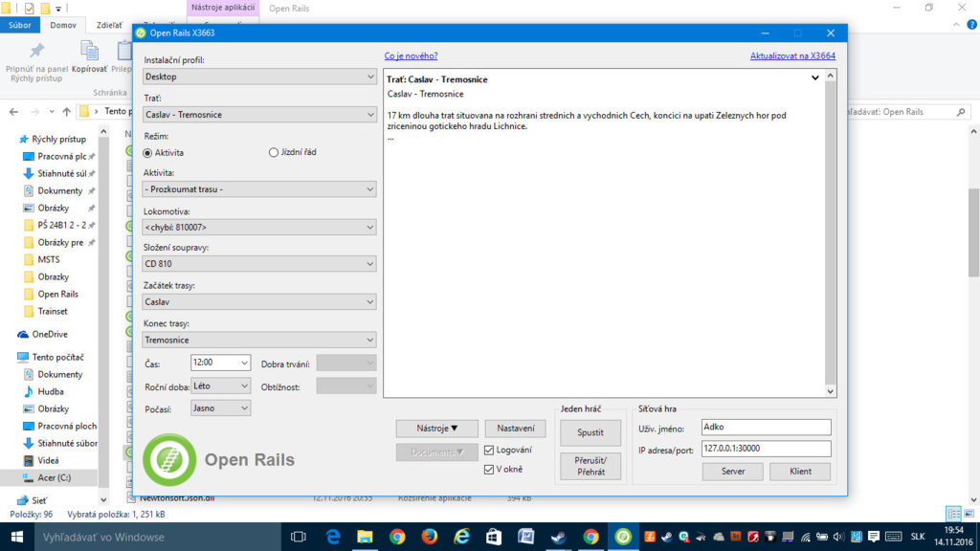The image size is (980, 551).
Task: Click the up-arrow navigation icon in Explorer
Action: click(x=66, y=112)
